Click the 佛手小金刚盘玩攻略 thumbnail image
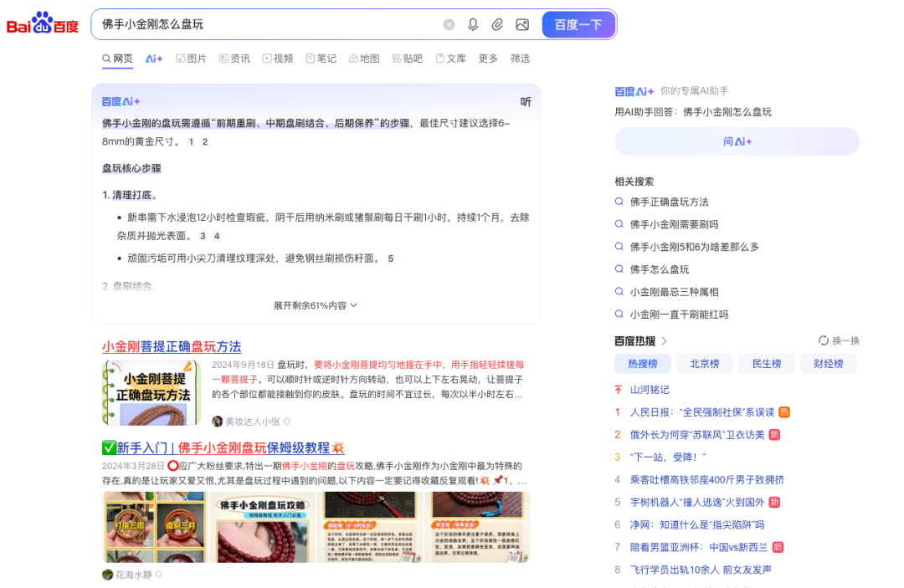Viewport: 904px width, 588px height. pos(262,527)
